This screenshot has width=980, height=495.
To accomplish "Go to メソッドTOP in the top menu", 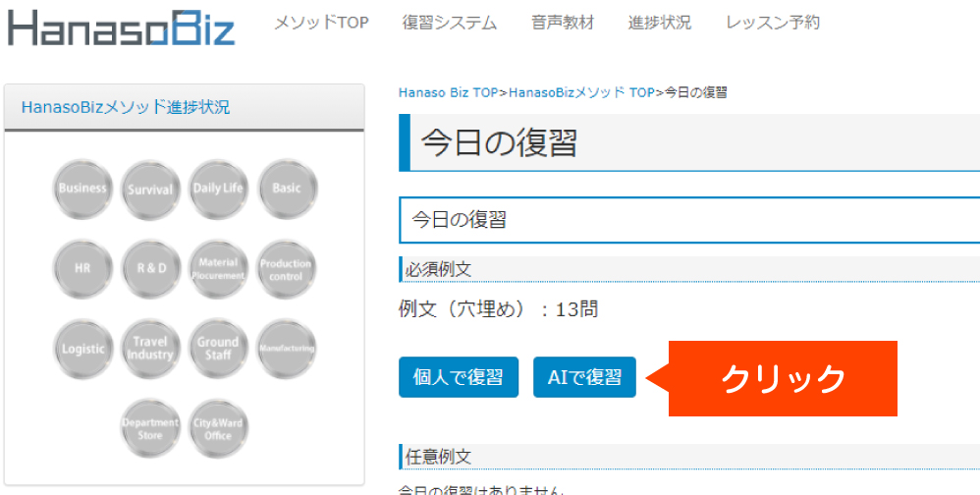I will [x=321, y=24].
